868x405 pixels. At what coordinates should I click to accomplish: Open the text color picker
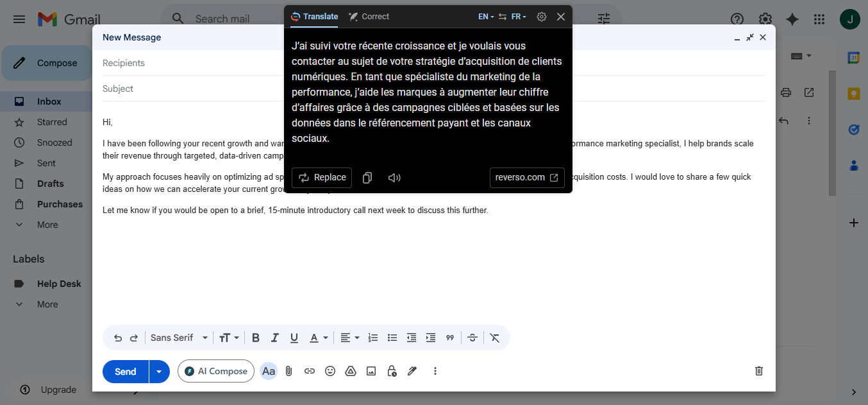pyautogui.click(x=319, y=338)
